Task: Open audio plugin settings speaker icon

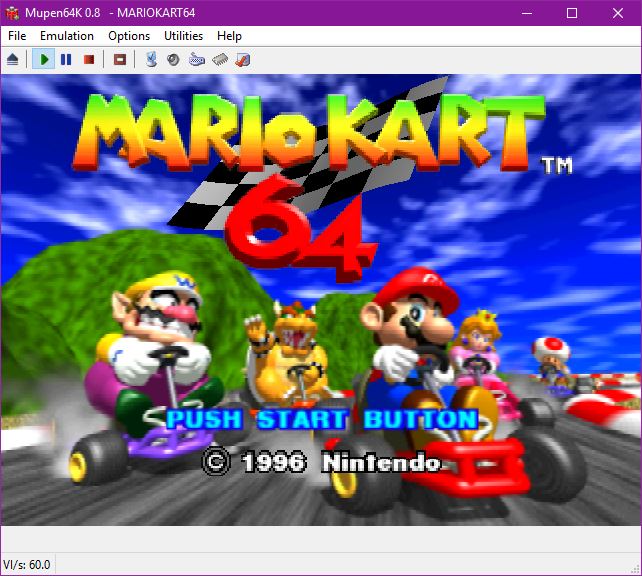Action: coord(174,60)
